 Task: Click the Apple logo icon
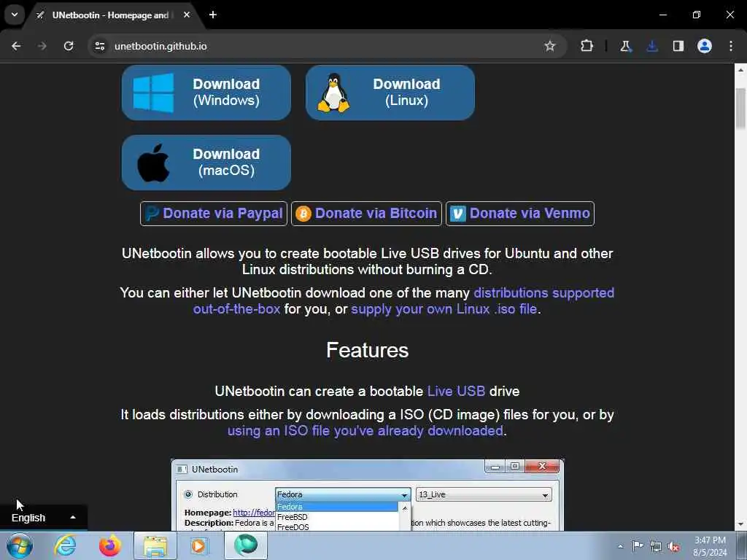pos(153,163)
